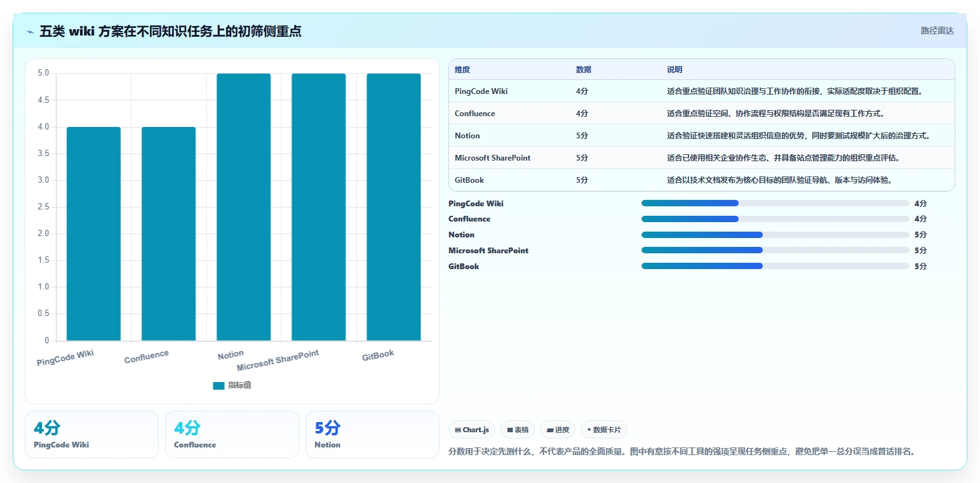Image resolution: width=980 pixels, height=483 pixels.
Task: Click the 表格 tag chip
Action: click(x=518, y=430)
